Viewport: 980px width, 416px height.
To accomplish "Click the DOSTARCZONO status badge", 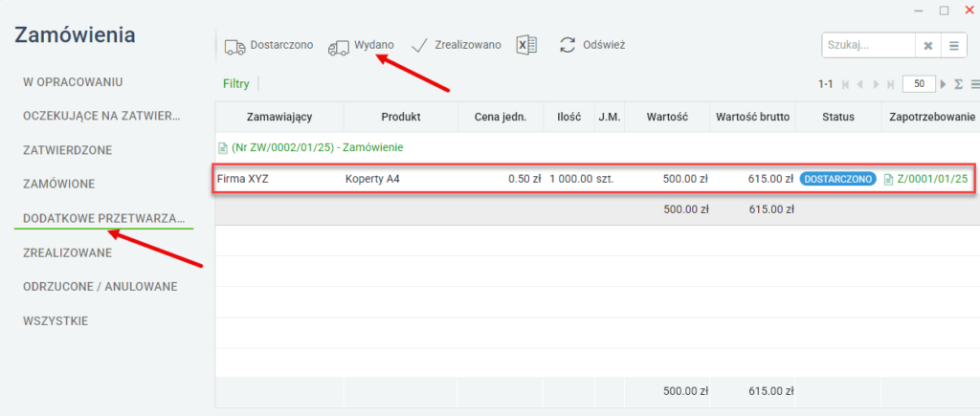I will tap(838, 179).
